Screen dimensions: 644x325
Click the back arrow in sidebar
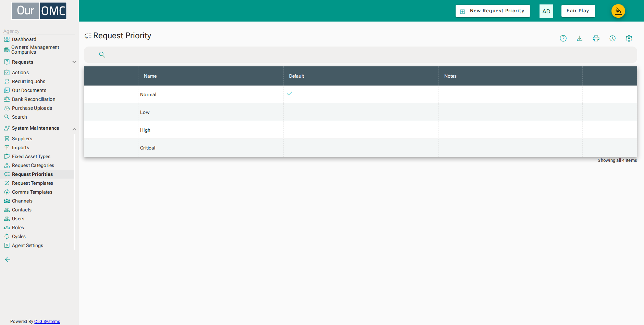click(x=8, y=259)
